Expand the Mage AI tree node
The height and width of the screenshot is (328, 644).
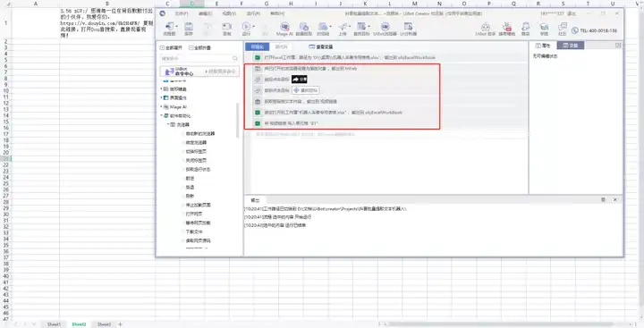pos(161,106)
